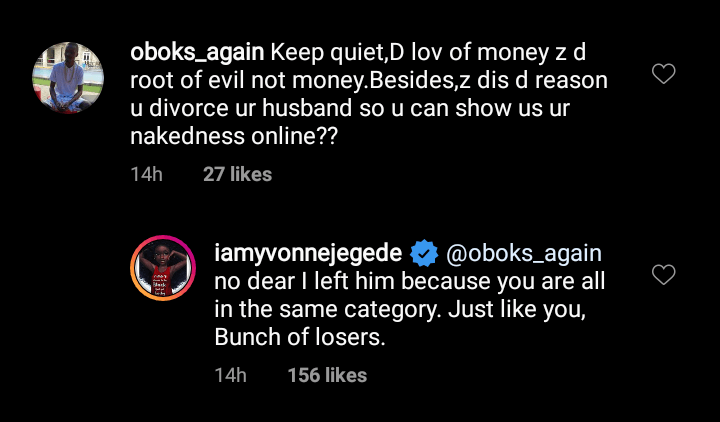720x422 pixels.
Task: Click the 14h timestamp under oboks_again's comment
Action: [146, 174]
